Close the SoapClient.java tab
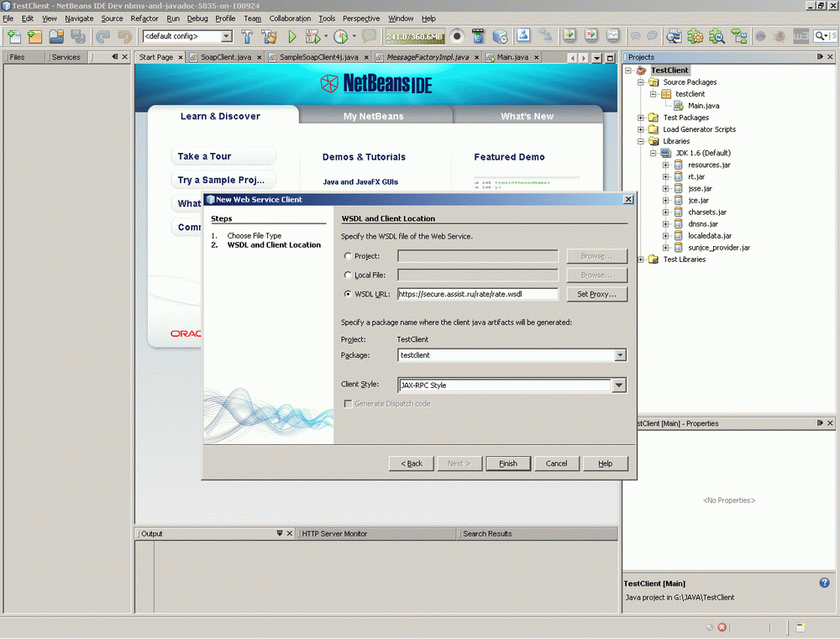 [x=260, y=57]
